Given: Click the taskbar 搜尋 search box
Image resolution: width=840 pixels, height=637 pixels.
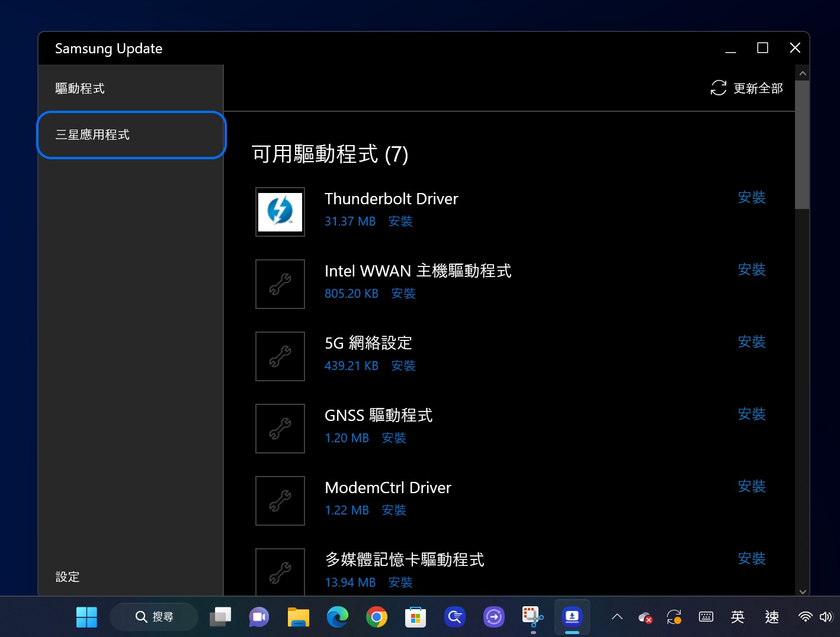Looking at the screenshot, I should pos(154,617).
